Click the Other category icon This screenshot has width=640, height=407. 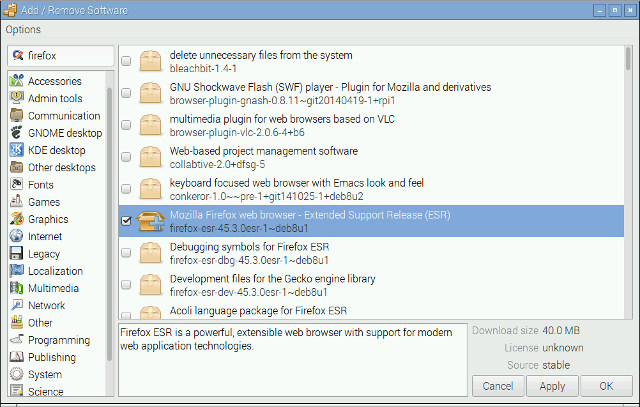(x=16, y=322)
